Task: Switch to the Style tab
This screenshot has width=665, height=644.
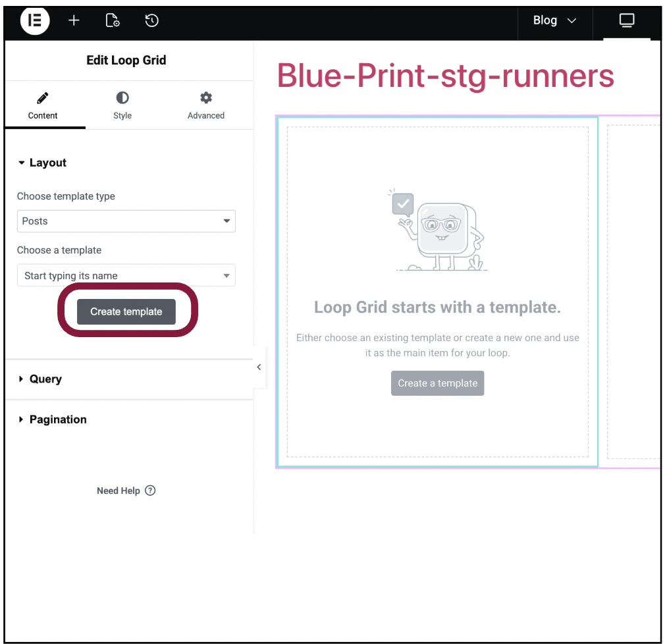Action: pos(122,106)
